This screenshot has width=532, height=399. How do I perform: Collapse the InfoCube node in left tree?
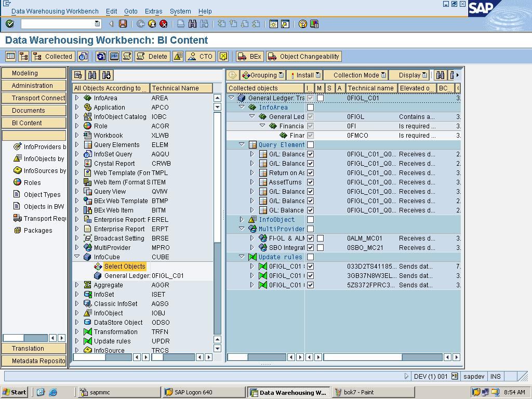[x=77, y=257]
